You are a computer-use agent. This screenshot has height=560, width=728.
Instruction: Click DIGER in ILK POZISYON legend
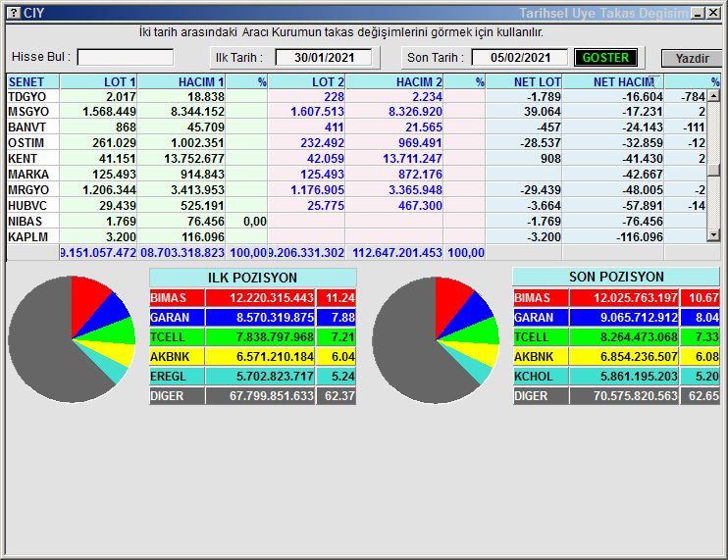(x=177, y=396)
